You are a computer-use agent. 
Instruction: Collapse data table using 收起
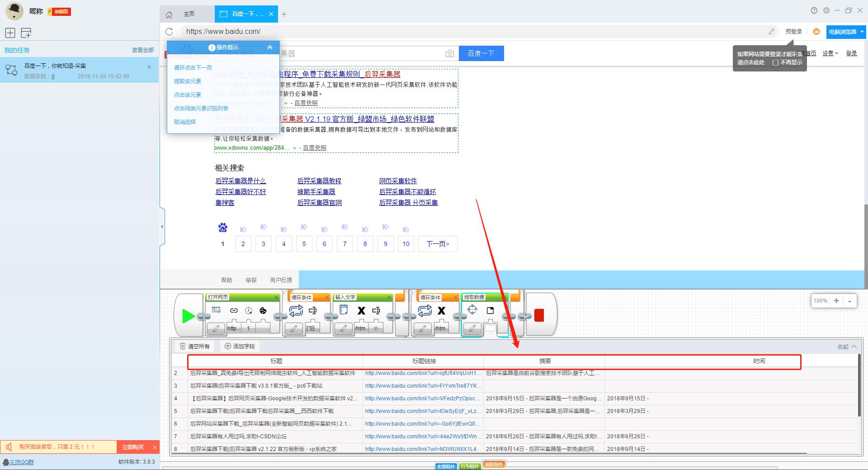847,347
